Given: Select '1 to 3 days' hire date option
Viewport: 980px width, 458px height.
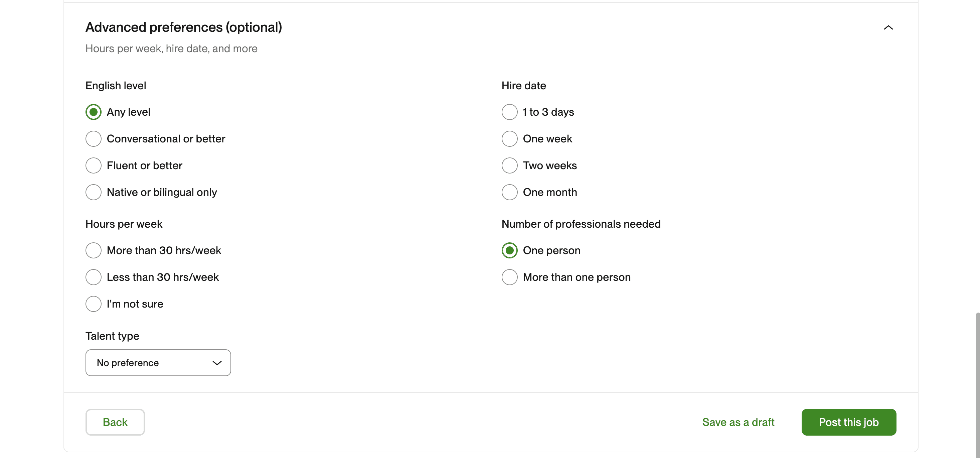Looking at the screenshot, I should point(509,111).
